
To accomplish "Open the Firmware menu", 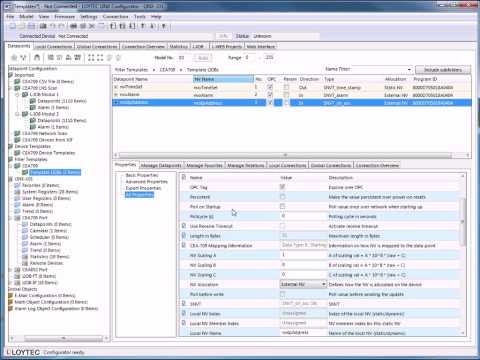I will pos(64,16).
